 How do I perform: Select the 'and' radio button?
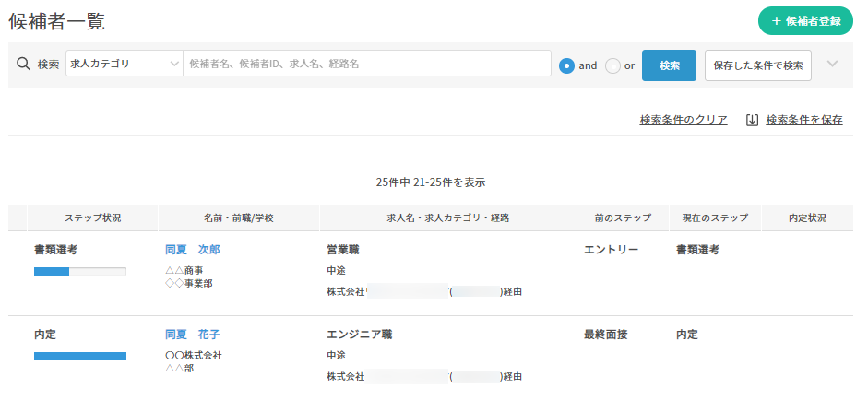[x=567, y=65]
